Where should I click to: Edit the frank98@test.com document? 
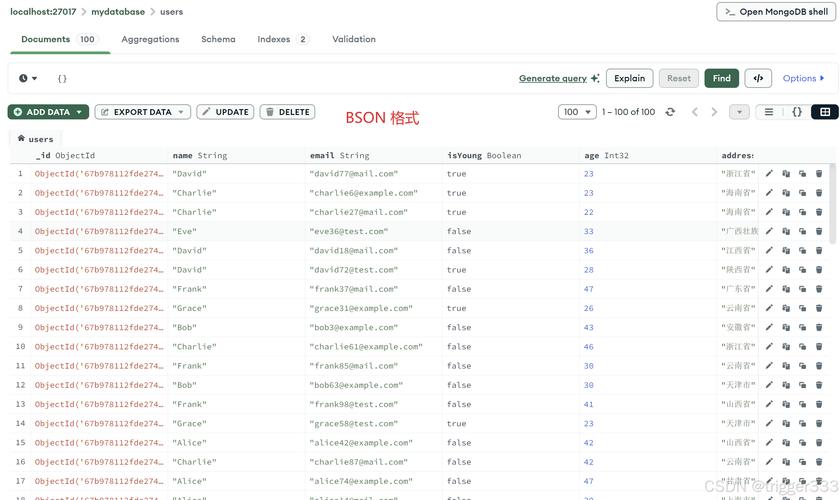769,404
